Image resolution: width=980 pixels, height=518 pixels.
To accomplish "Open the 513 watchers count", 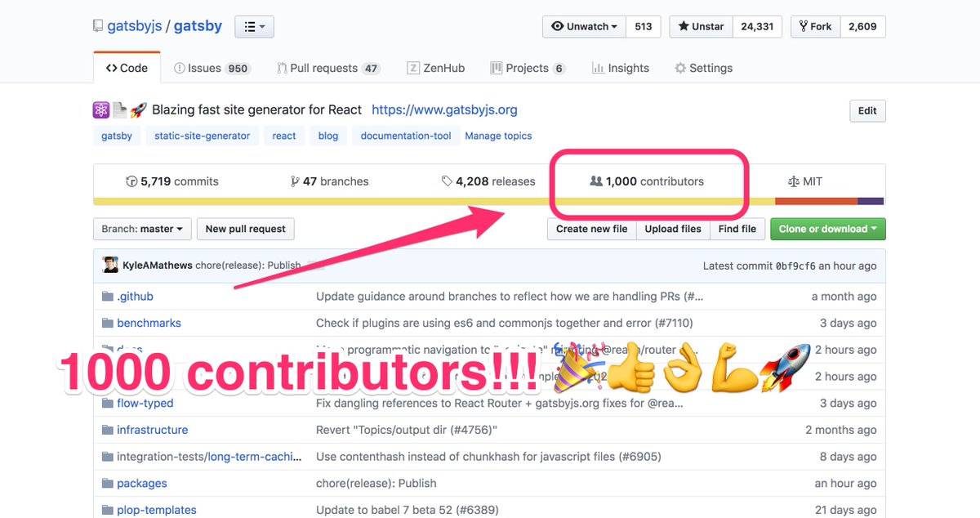I will (644, 26).
